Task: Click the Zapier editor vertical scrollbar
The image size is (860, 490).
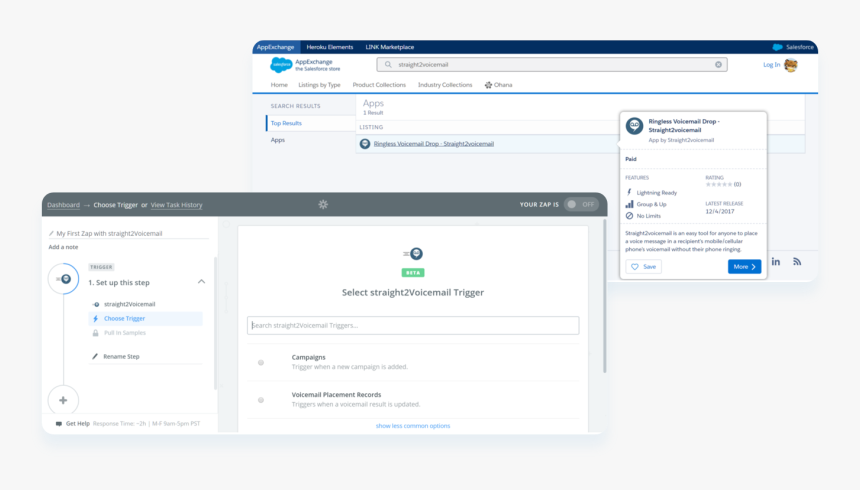Action: pyautogui.click(x=605, y=296)
